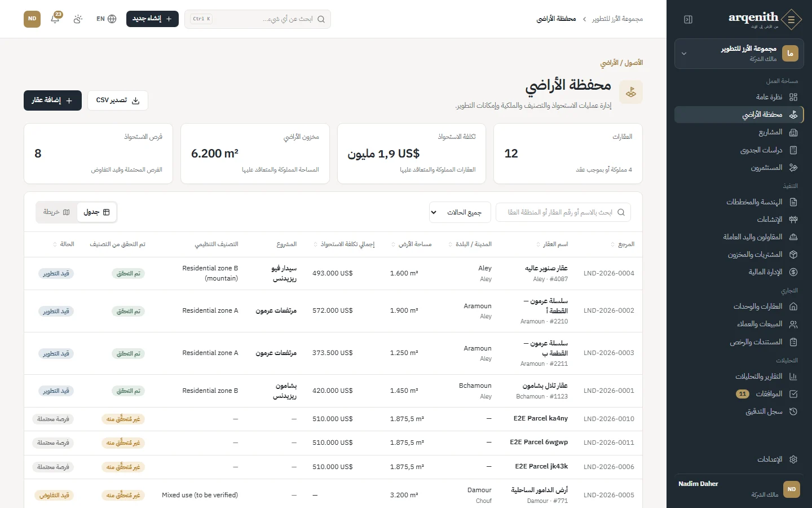Expand مجموعة الأرز للتطوير workspace switcher
Image resolution: width=812 pixels, height=508 pixels.
[739, 54]
